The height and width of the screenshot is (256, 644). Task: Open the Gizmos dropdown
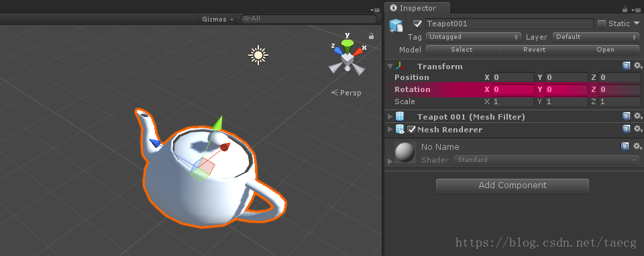click(x=217, y=19)
